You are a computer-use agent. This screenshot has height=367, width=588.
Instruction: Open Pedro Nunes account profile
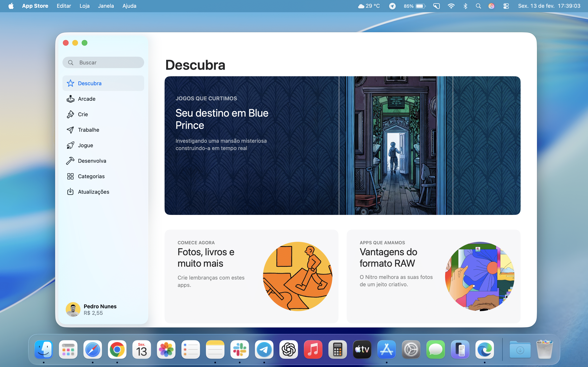pyautogui.click(x=100, y=310)
